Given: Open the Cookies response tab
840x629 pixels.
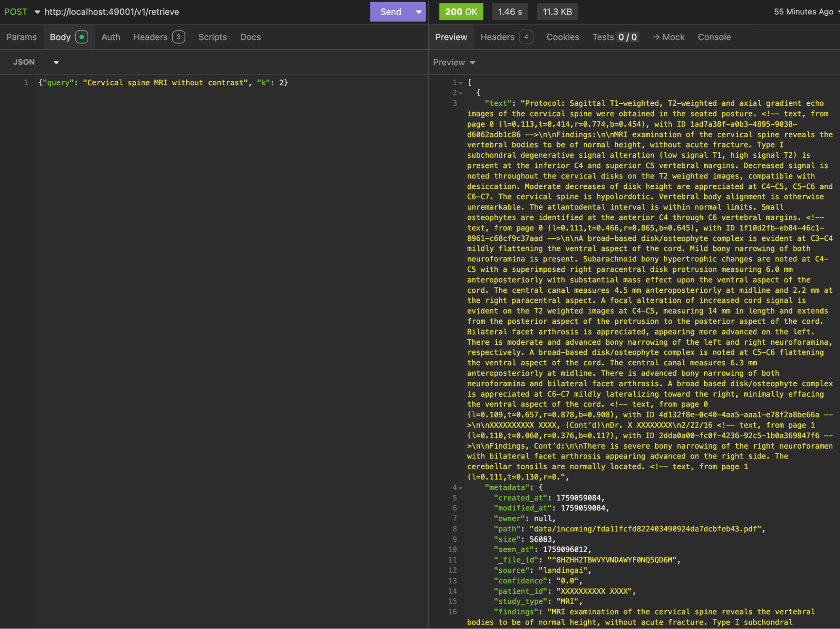Looking at the screenshot, I should 562,37.
